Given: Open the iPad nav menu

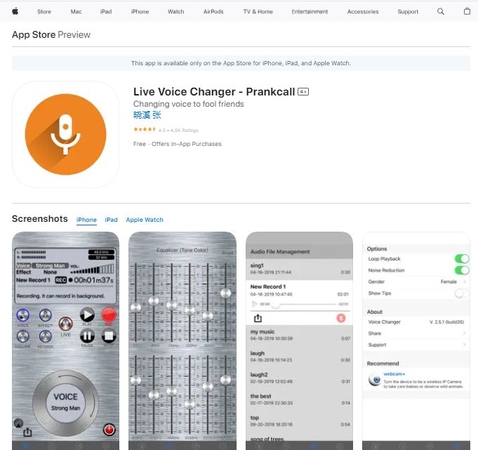Looking at the screenshot, I should click(106, 12).
